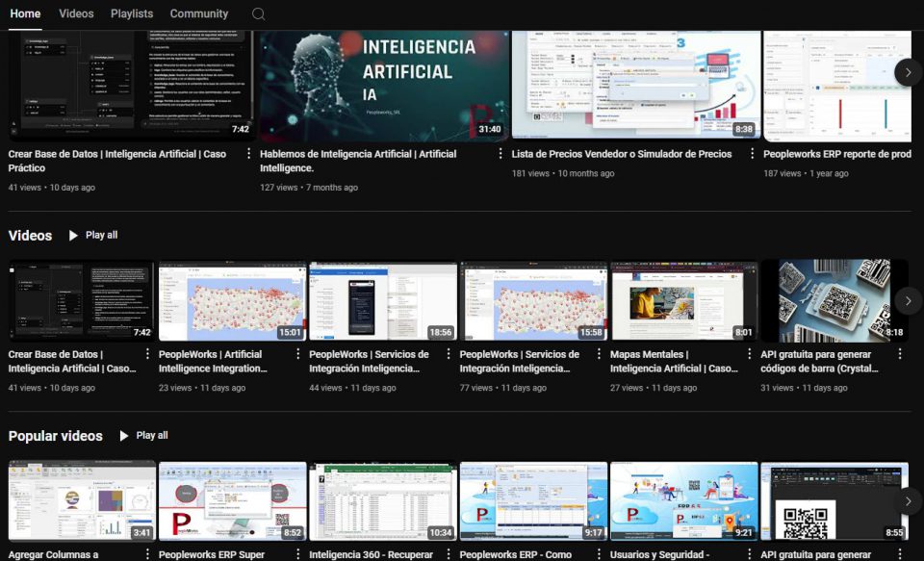Open the 18:56 Servicios de Integración video thumbnail
924x561 pixels.
(x=383, y=301)
